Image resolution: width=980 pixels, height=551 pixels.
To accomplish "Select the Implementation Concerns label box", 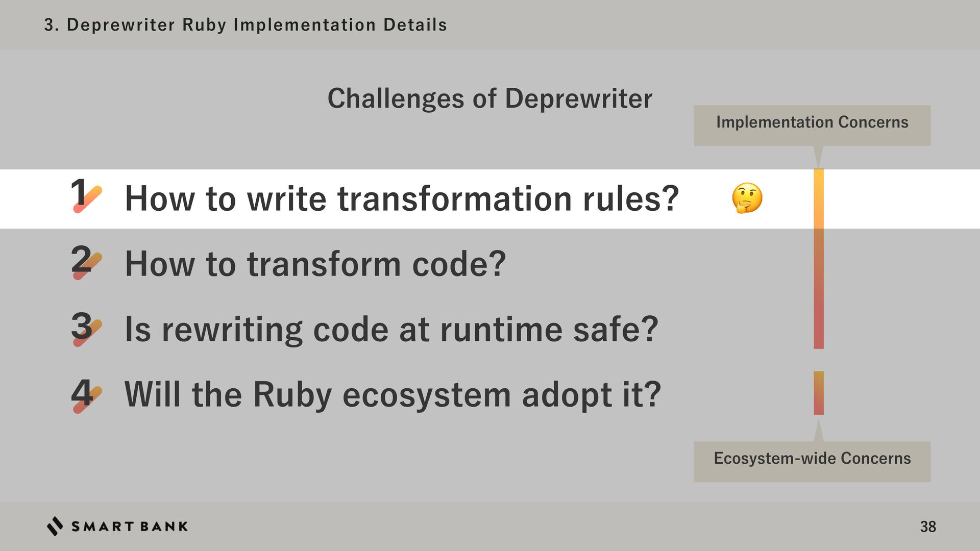I will coord(812,126).
